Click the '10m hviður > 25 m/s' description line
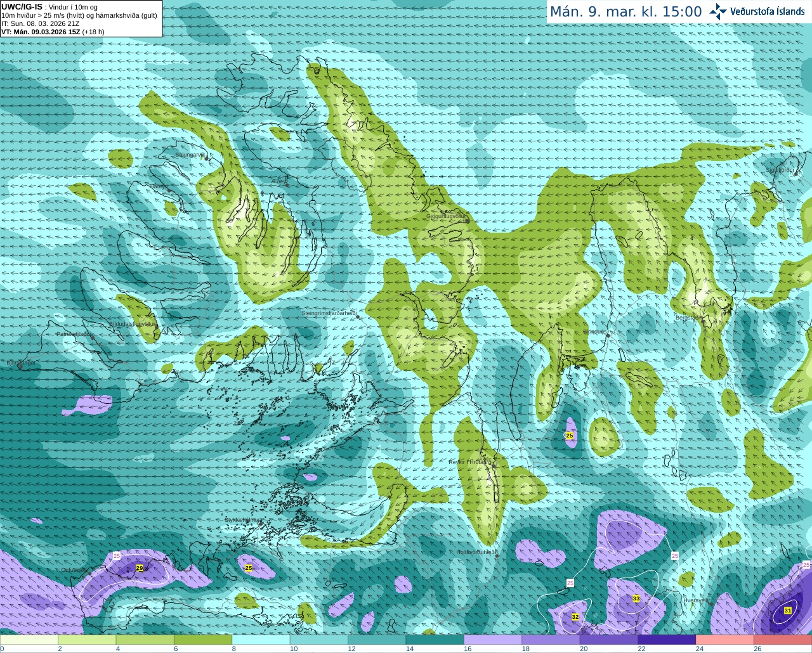812x653 pixels. pos(79,15)
